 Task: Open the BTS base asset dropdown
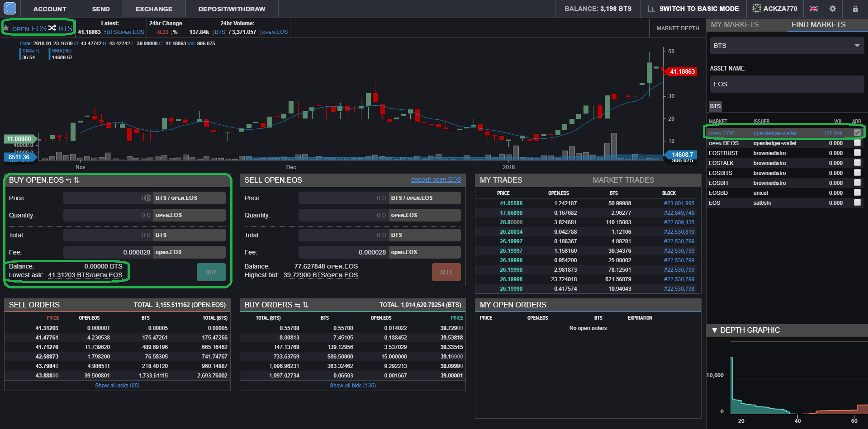click(x=787, y=46)
